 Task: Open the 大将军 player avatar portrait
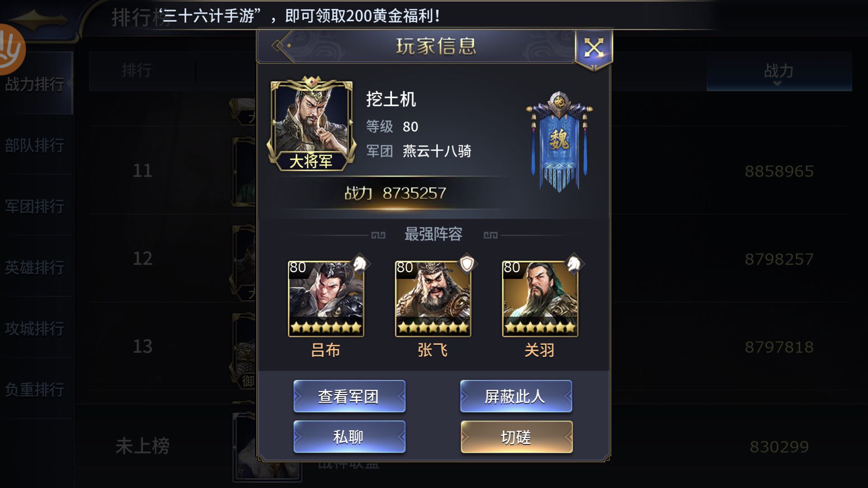tap(311, 125)
